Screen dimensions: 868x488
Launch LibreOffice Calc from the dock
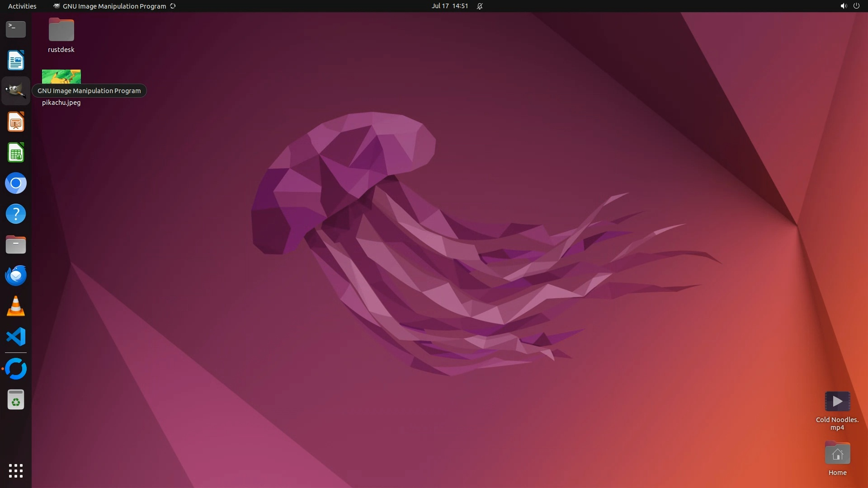click(x=16, y=153)
